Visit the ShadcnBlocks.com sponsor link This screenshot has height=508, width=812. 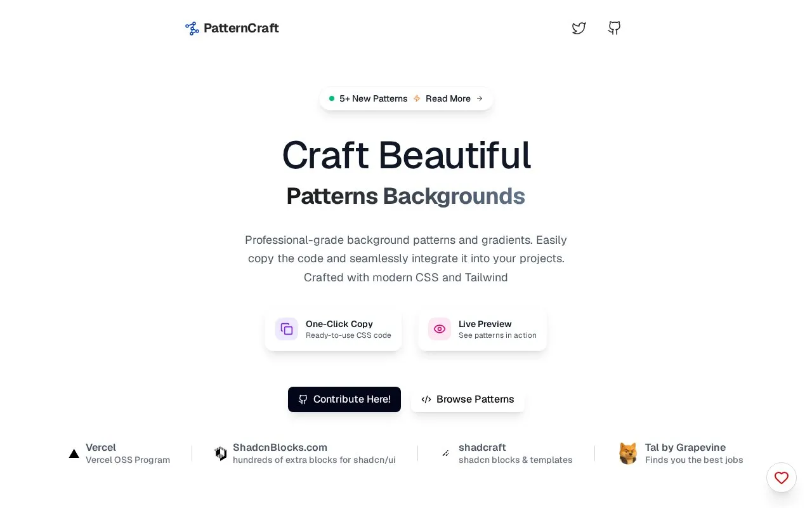pyautogui.click(x=305, y=453)
